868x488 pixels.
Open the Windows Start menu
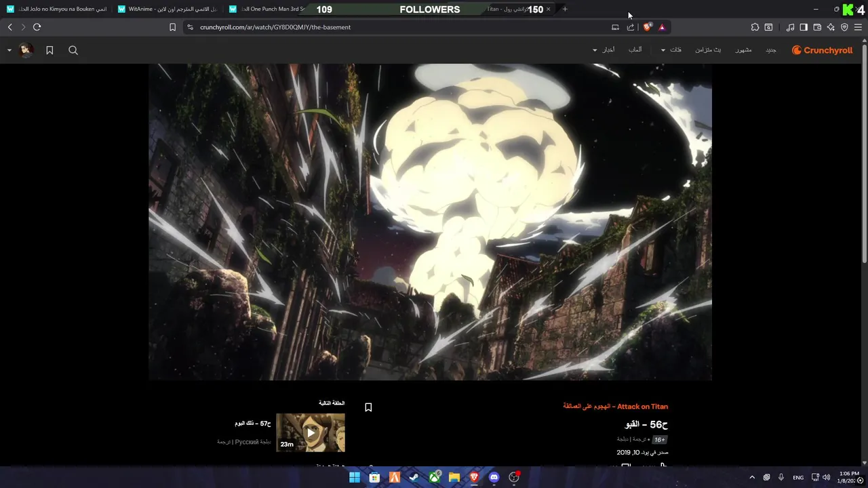tap(354, 477)
